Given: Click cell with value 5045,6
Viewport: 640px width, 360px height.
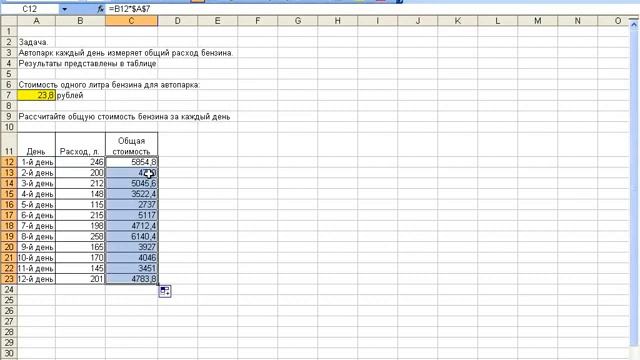Looking at the screenshot, I should pos(131,183).
